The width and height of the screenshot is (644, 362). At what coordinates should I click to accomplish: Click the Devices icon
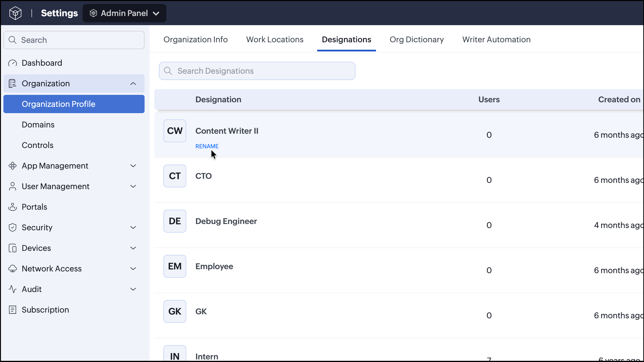pyautogui.click(x=13, y=248)
